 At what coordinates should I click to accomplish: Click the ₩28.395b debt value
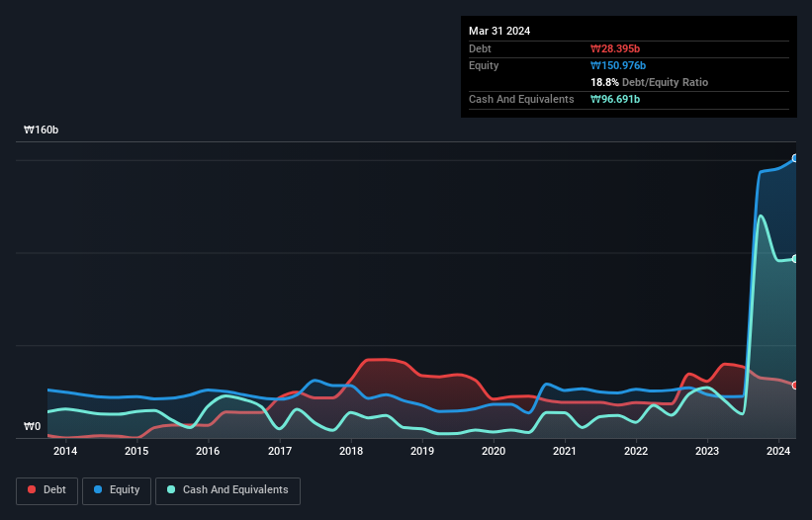coord(615,48)
